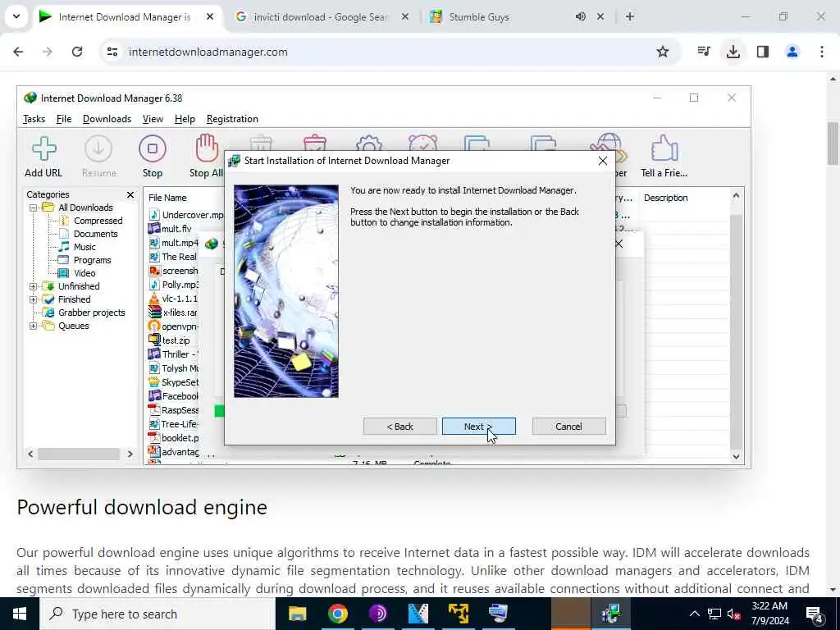
Task: Show hidden system tray icons
Action: 694,614
